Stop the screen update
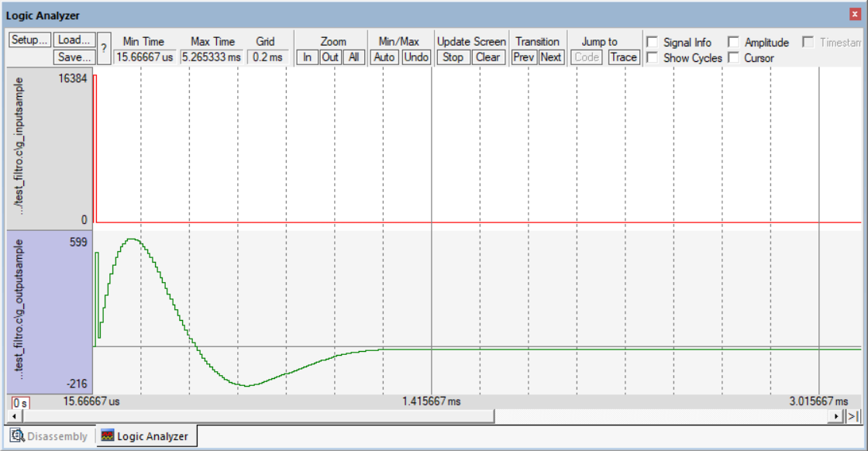Image resolution: width=868 pixels, height=451 pixels. (x=453, y=57)
